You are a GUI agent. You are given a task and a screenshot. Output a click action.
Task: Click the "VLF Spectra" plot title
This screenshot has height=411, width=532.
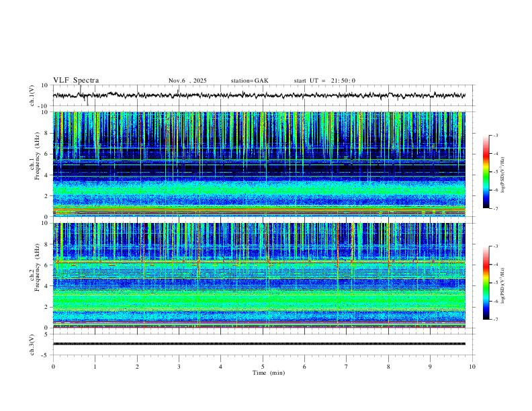(76, 81)
